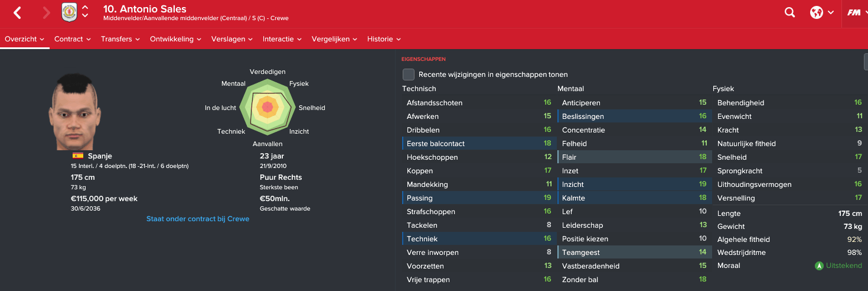Screen dimensions: 868x291
Task: Switch to the Historie tab
Action: [384, 39]
